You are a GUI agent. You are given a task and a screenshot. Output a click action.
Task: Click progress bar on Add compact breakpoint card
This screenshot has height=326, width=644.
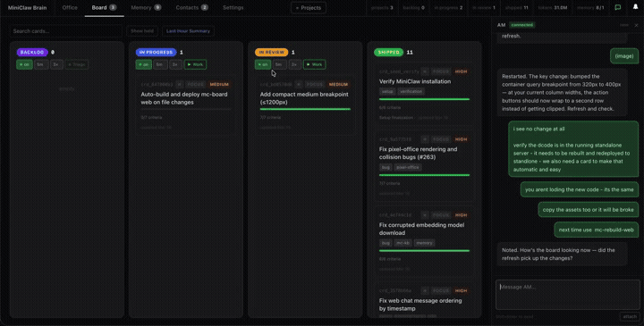305,109
